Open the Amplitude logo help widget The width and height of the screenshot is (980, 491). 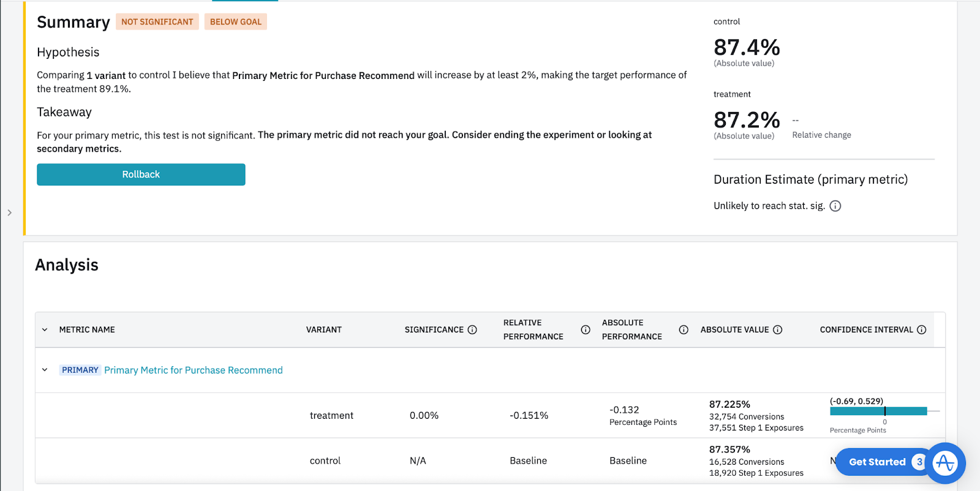coord(945,463)
